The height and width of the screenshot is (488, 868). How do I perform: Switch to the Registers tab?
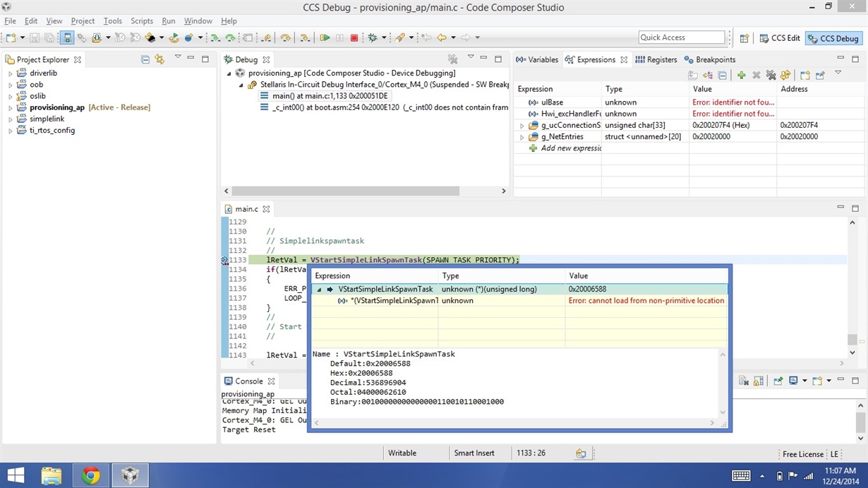[656, 59]
